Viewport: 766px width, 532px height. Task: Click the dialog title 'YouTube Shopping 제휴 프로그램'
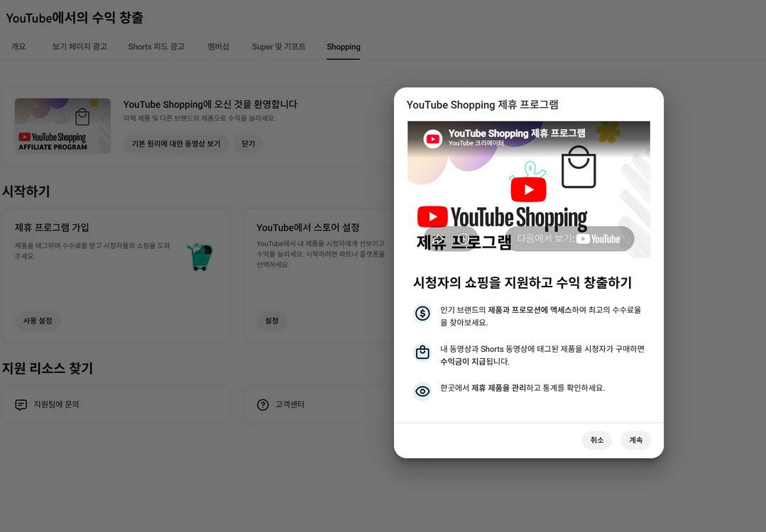tap(482, 105)
